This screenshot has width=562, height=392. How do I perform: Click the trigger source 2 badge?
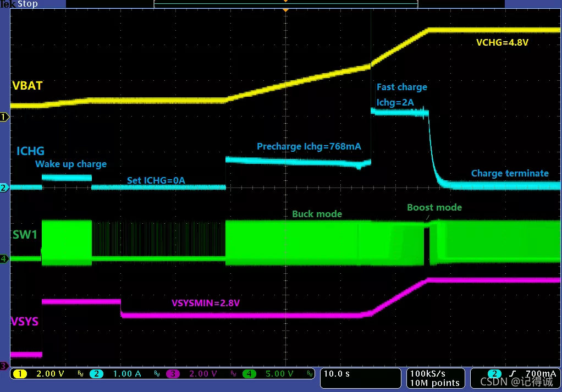494,374
